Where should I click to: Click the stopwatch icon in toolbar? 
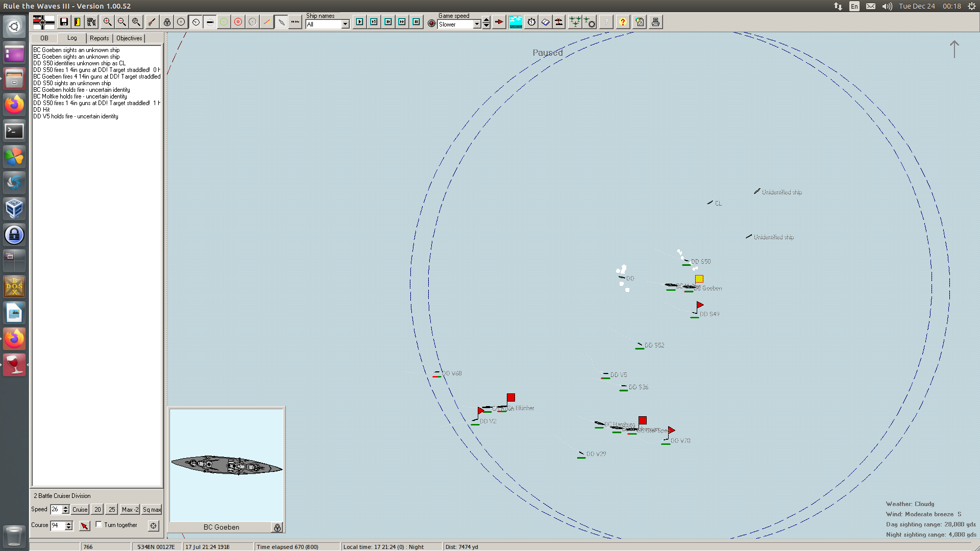(x=531, y=22)
